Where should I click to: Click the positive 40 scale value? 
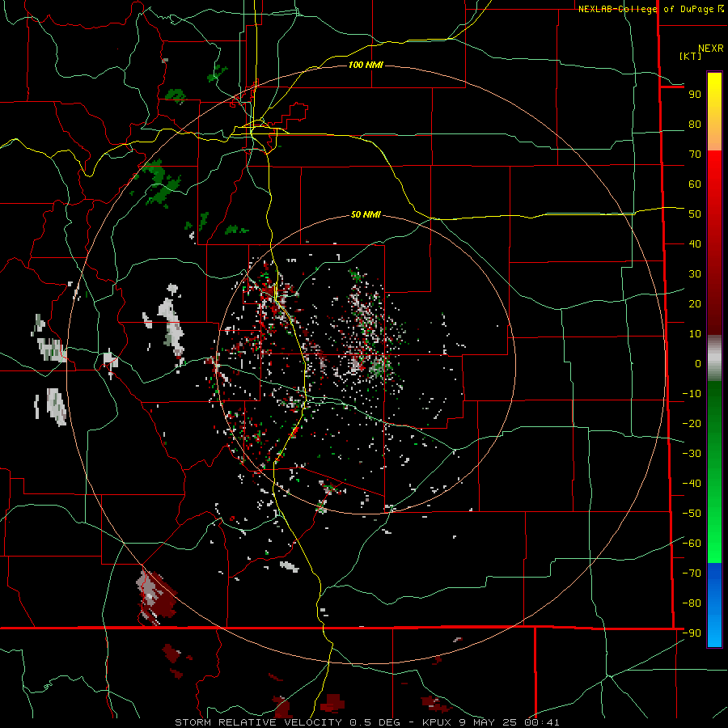tap(695, 244)
